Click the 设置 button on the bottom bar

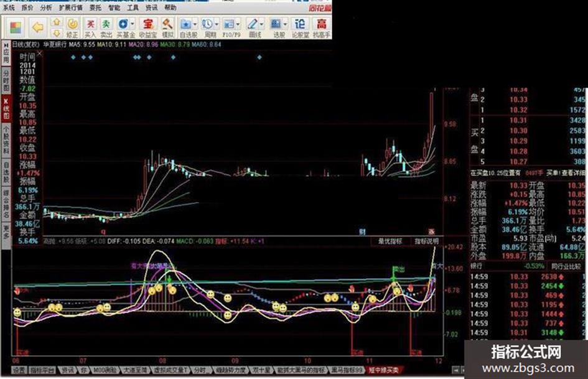tap(19, 371)
